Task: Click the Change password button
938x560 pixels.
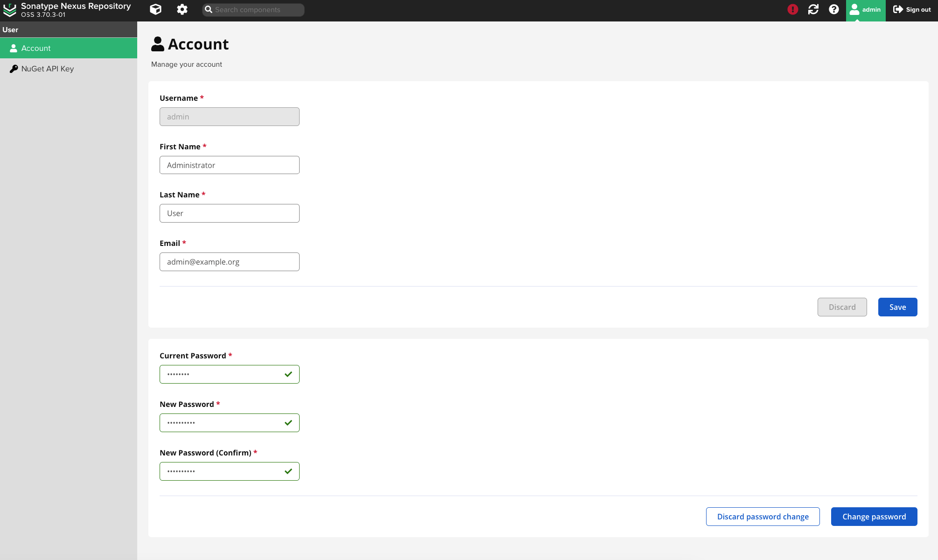Action: click(x=874, y=516)
